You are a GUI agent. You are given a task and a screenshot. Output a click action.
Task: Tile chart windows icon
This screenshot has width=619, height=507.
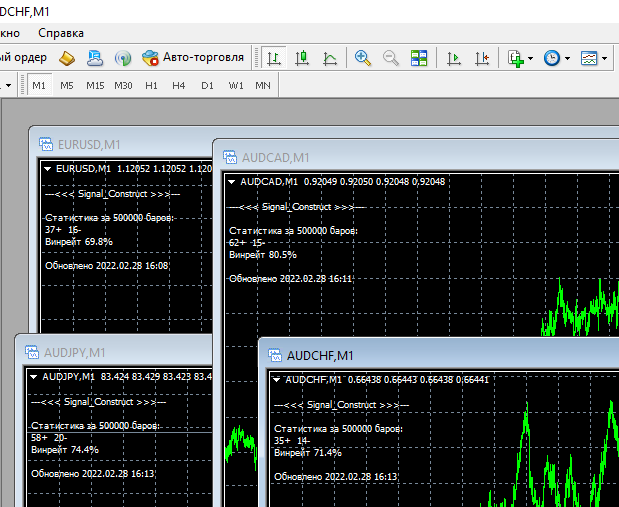(x=419, y=58)
